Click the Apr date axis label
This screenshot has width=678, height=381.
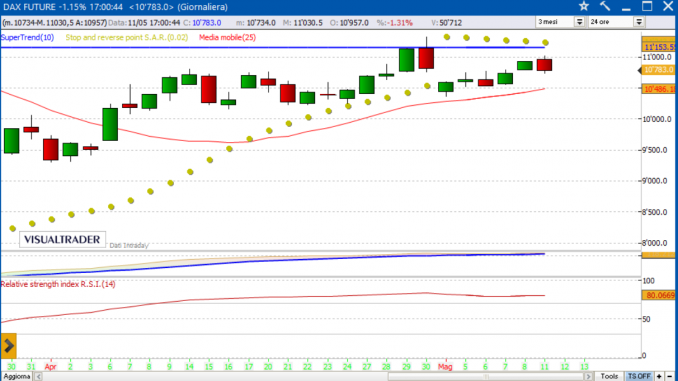click(x=51, y=367)
